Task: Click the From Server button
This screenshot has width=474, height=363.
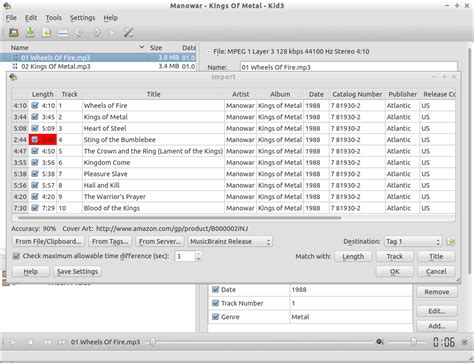Action: click(x=160, y=241)
